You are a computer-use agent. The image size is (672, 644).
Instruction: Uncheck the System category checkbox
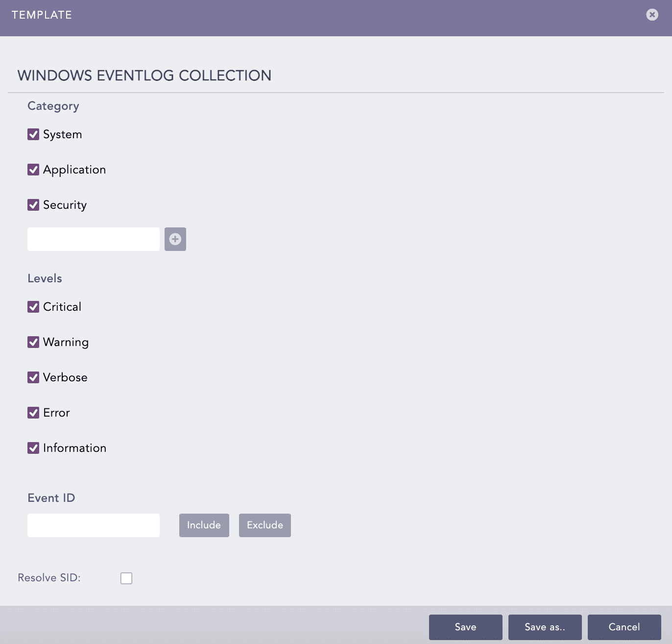tap(33, 134)
